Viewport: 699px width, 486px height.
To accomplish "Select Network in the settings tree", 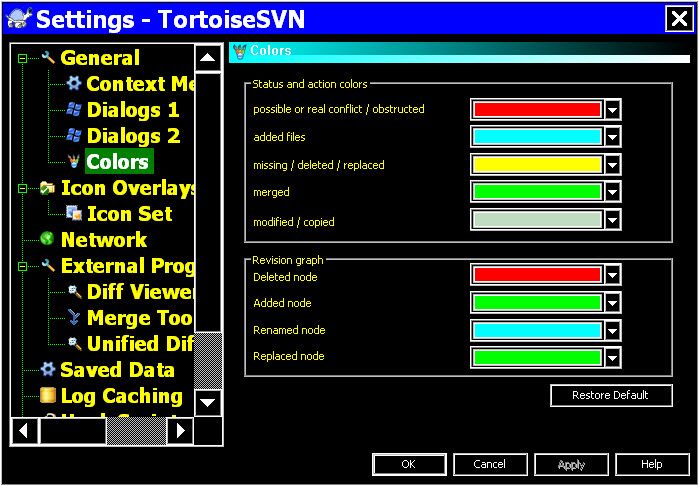I will (x=103, y=239).
